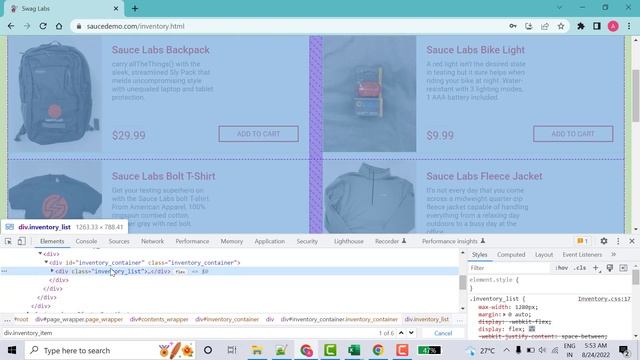640x360 pixels.
Task: Open DevTools customize menu (three dots)
Action: pos(618,241)
